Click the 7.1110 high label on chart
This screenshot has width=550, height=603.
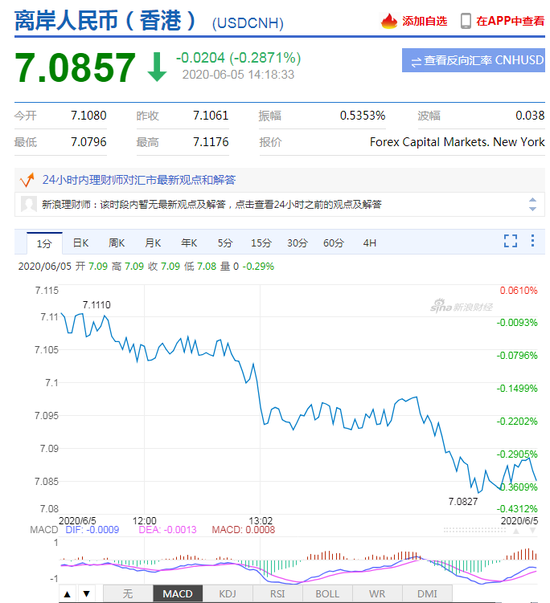[97, 305]
